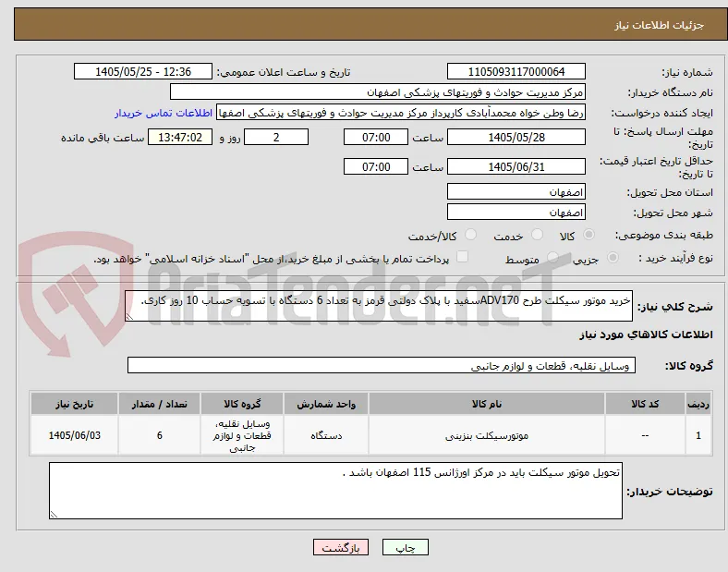728x572 pixels.
Task: Click the quantity cell showing 6
Action: tap(159, 435)
